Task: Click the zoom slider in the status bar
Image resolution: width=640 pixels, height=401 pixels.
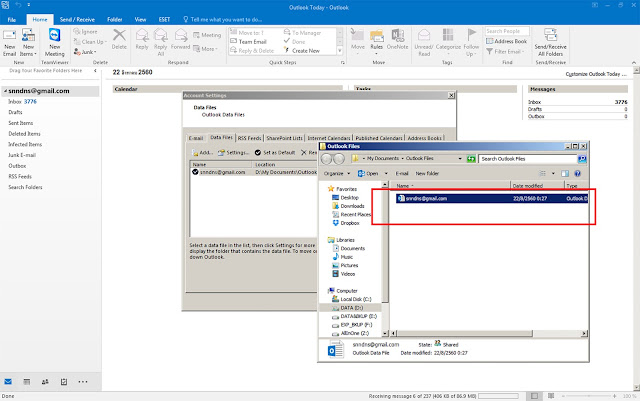Action: pyautogui.click(x=589, y=396)
